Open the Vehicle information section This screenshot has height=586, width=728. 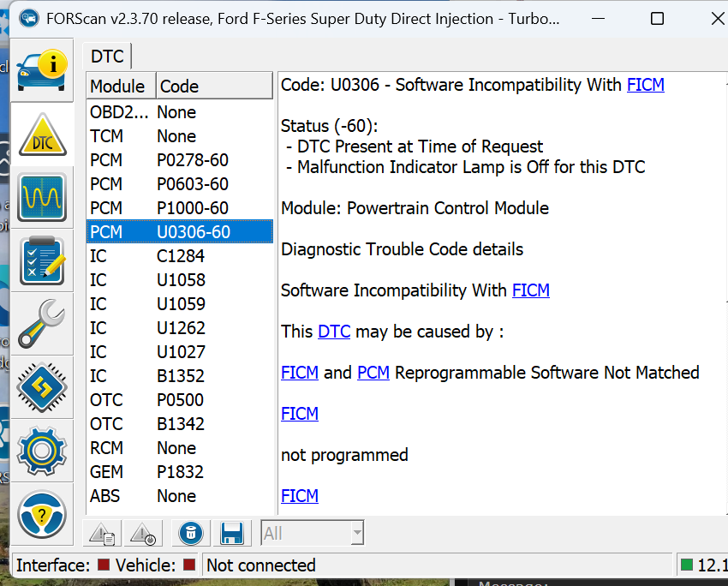tap(42, 70)
